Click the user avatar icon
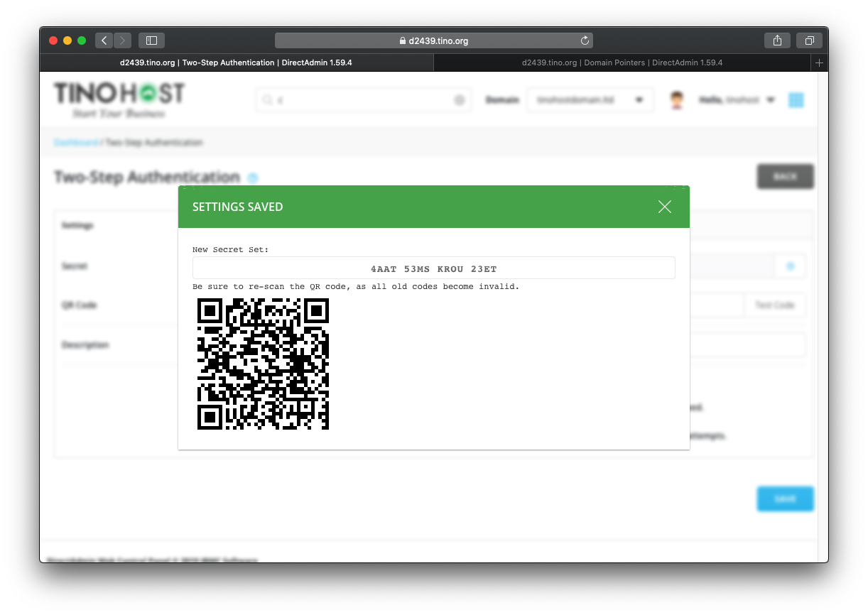Viewport: 868px width, 615px height. coord(677,100)
